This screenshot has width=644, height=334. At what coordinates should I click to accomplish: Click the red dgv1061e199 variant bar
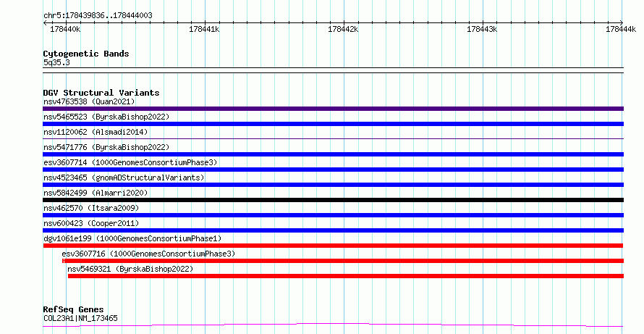tap(333, 246)
